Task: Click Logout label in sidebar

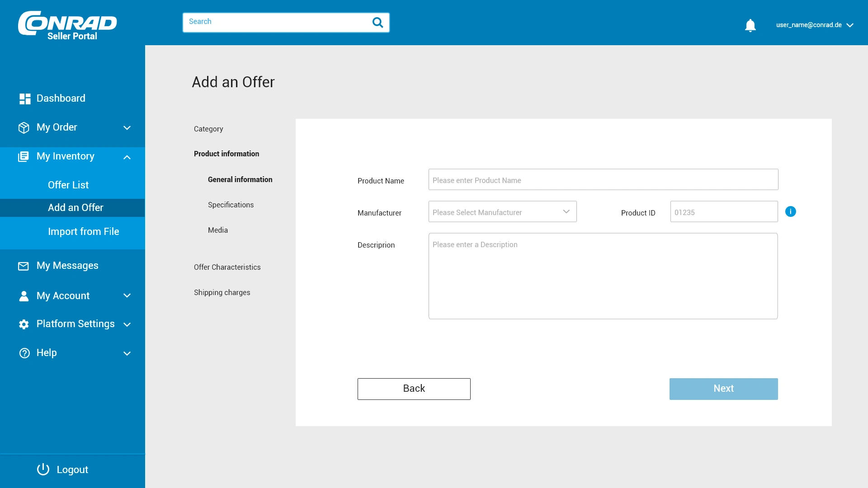Action: tap(72, 470)
